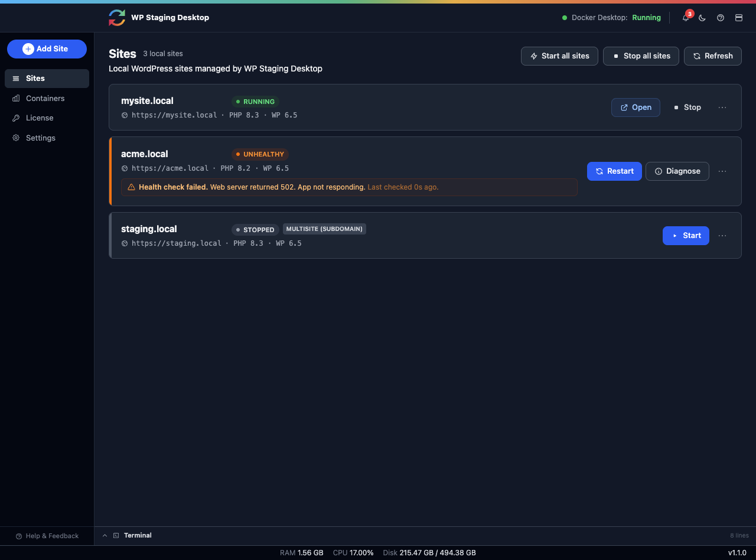Click the Add Site button
The width and height of the screenshot is (756, 560).
click(x=47, y=49)
